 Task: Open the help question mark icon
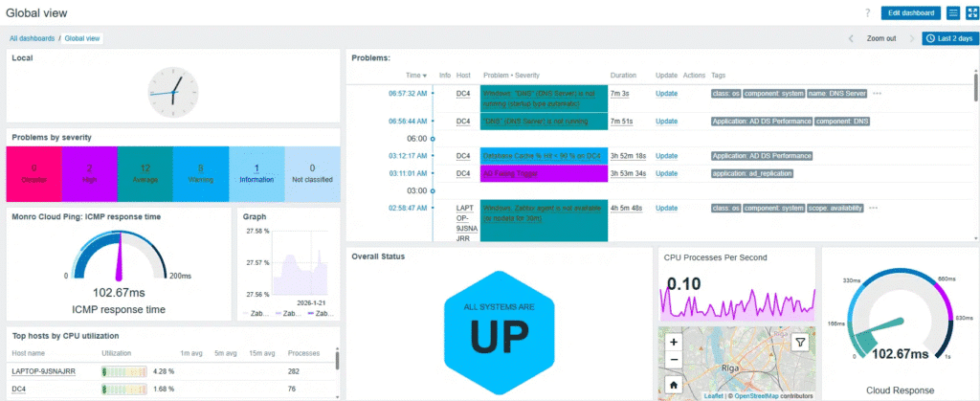point(867,13)
